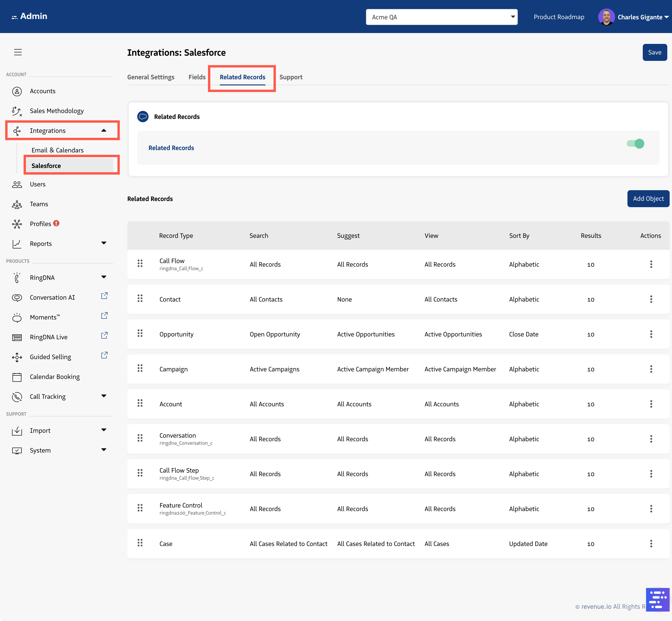Image resolution: width=672 pixels, height=621 pixels.
Task: Click the Calendar Booking sidebar icon
Action: click(x=17, y=377)
